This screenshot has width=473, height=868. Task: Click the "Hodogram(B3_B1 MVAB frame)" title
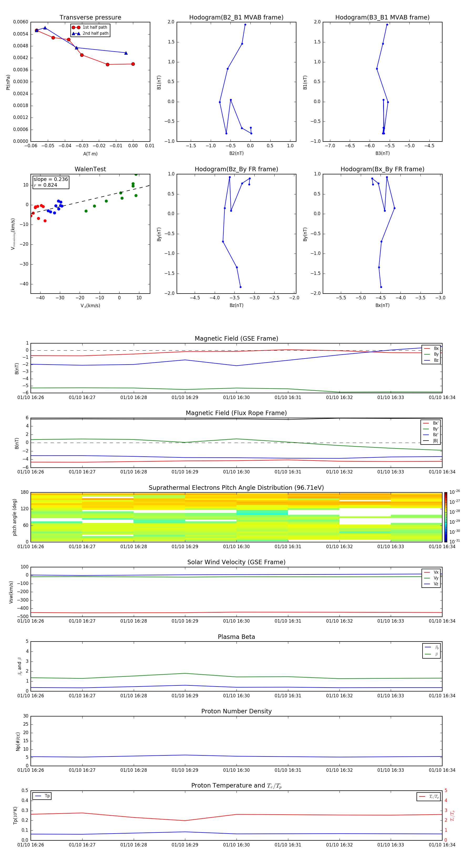pyautogui.click(x=382, y=18)
